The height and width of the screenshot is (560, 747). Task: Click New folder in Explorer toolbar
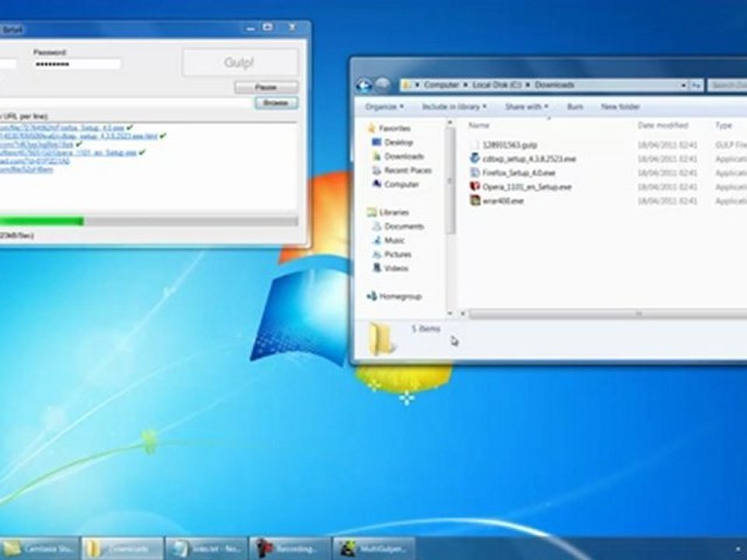click(x=620, y=107)
